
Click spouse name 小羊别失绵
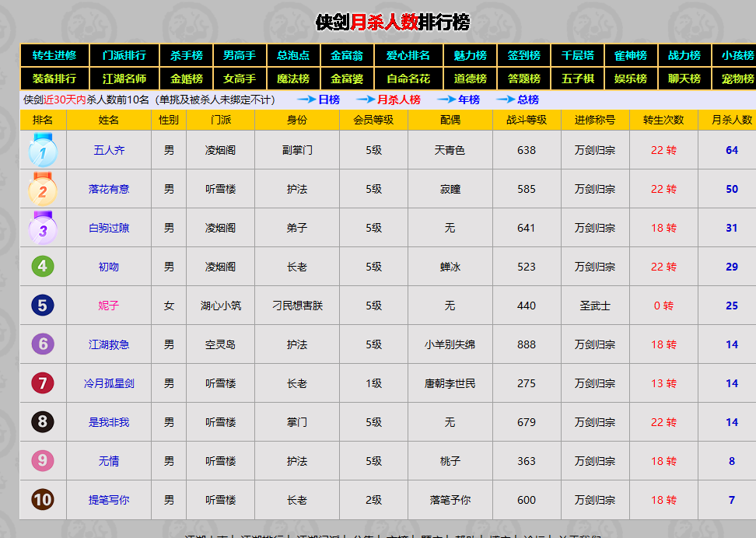point(450,344)
